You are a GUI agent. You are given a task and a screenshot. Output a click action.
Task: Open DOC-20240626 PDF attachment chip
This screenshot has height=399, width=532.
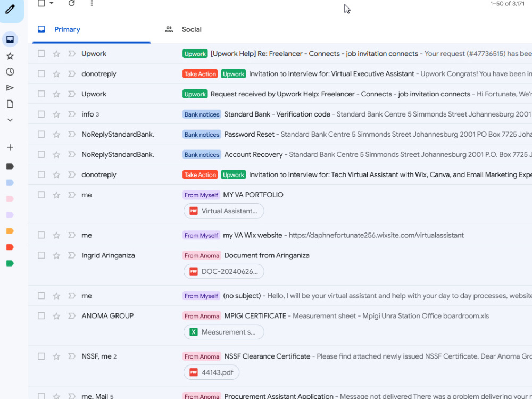223,271
